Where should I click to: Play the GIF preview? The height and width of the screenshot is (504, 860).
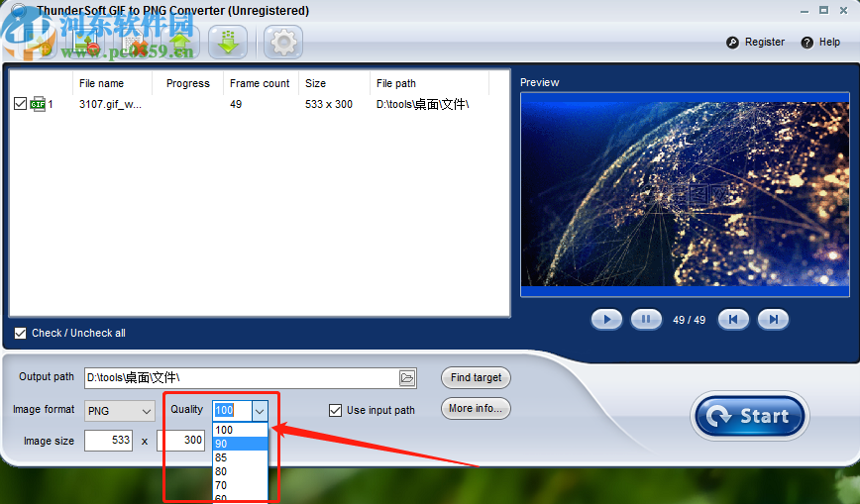pos(606,320)
